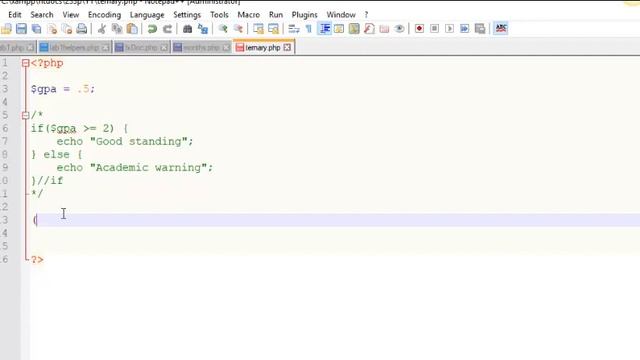This screenshot has width=640, height=360.
Task: Click the Print toolbar icon
Action: pyautogui.click(x=82, y=29)
